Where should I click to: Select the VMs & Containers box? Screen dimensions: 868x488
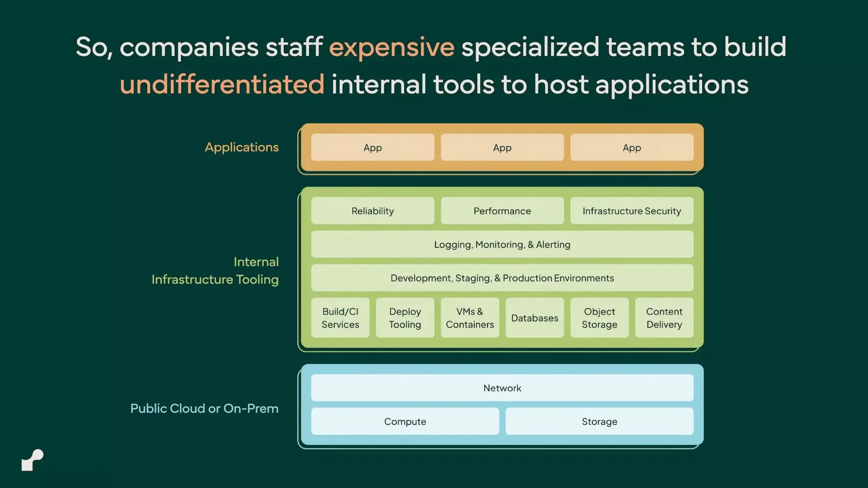coord(470,318)
